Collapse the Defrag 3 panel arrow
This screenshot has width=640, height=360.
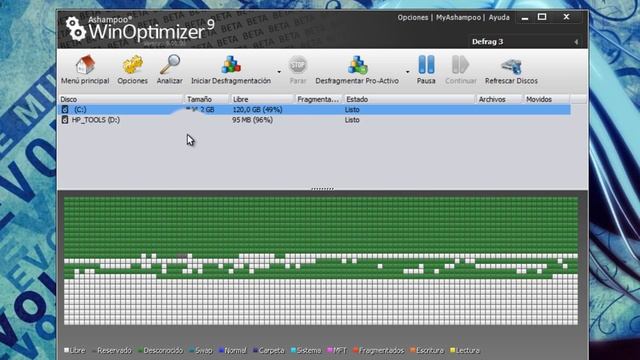[x=576, y=42]
